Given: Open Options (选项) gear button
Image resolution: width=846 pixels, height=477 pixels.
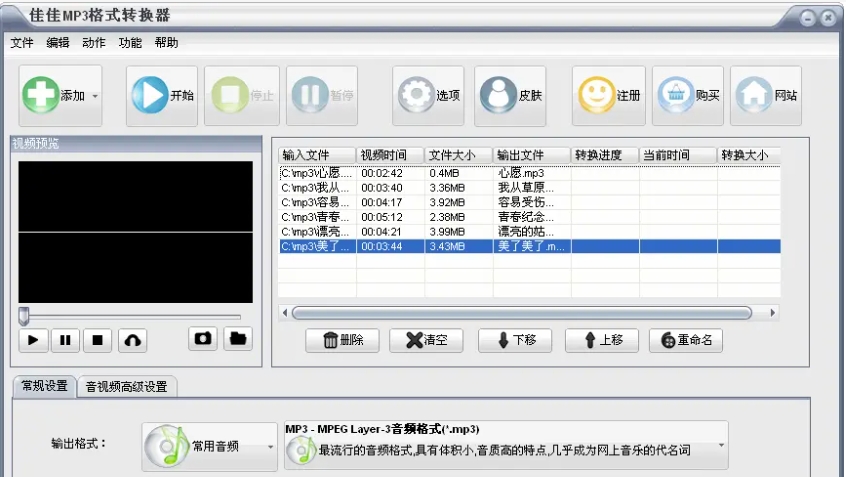Looking at the screenshot, I should [428, 96].
